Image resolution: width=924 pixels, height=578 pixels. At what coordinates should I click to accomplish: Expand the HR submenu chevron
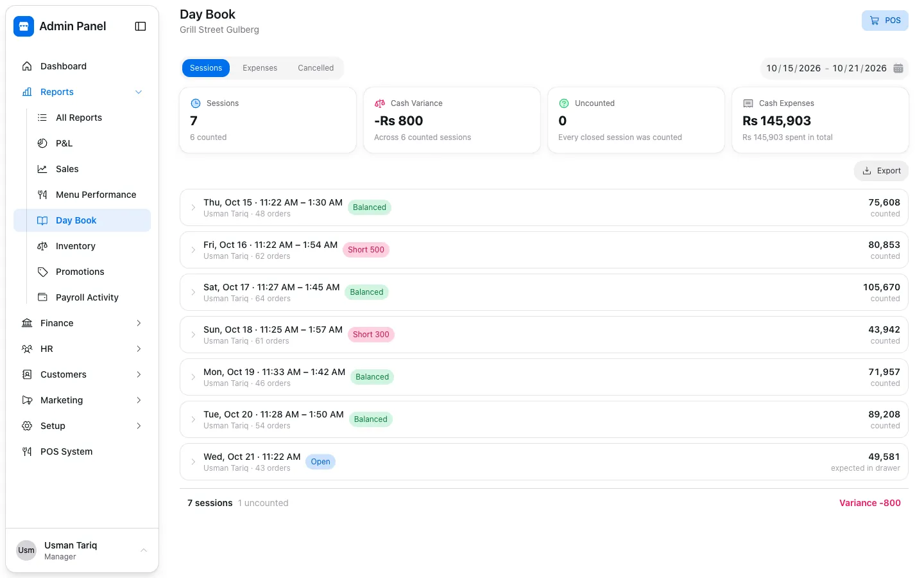coord(139,349)
